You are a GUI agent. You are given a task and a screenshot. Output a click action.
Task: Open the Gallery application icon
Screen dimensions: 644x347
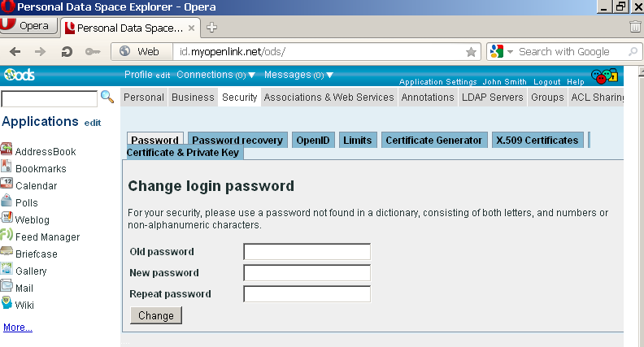[x=7, y=270]
